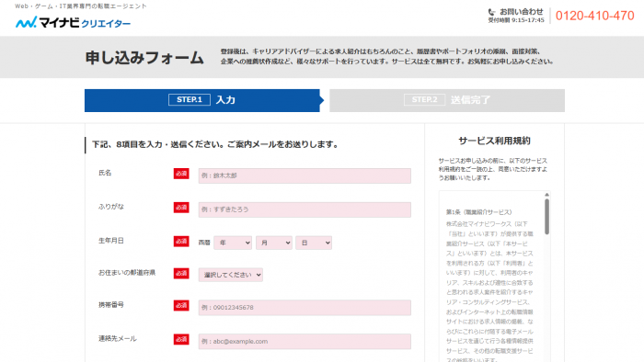
Task: Click the phone contact icon
Action: (491, 12)
